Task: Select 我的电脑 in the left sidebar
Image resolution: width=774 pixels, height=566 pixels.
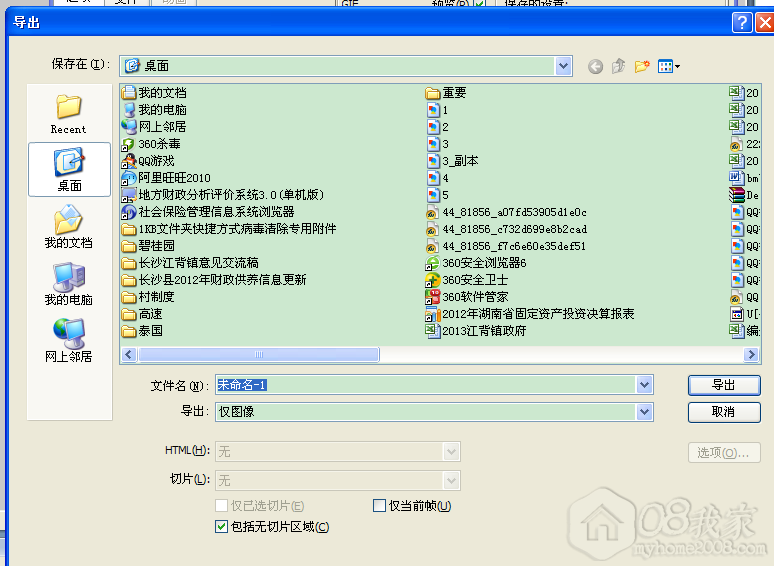Action: (68, 284)
